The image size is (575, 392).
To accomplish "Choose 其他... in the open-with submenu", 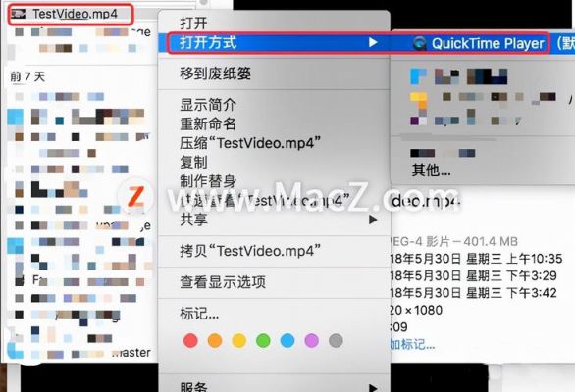I will coord(431,171).
